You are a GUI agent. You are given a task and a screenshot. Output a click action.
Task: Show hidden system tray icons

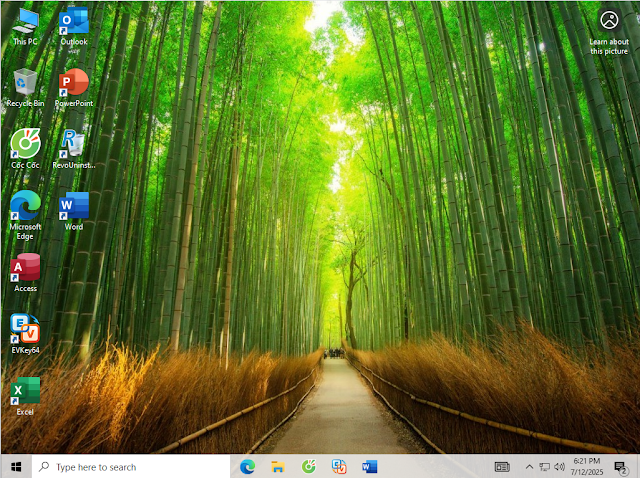click(529, 467)
